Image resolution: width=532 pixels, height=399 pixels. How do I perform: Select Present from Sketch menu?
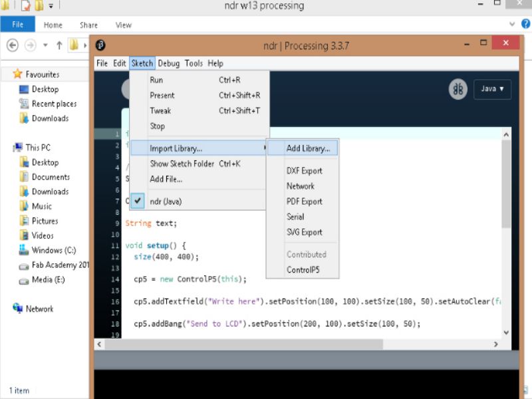(x=198, y=95)
